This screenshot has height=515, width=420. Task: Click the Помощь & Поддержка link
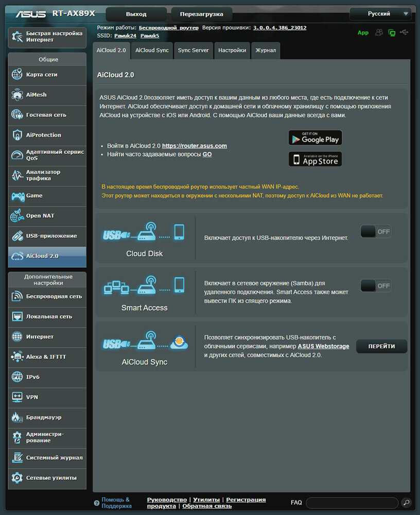(x=116, y=503)
